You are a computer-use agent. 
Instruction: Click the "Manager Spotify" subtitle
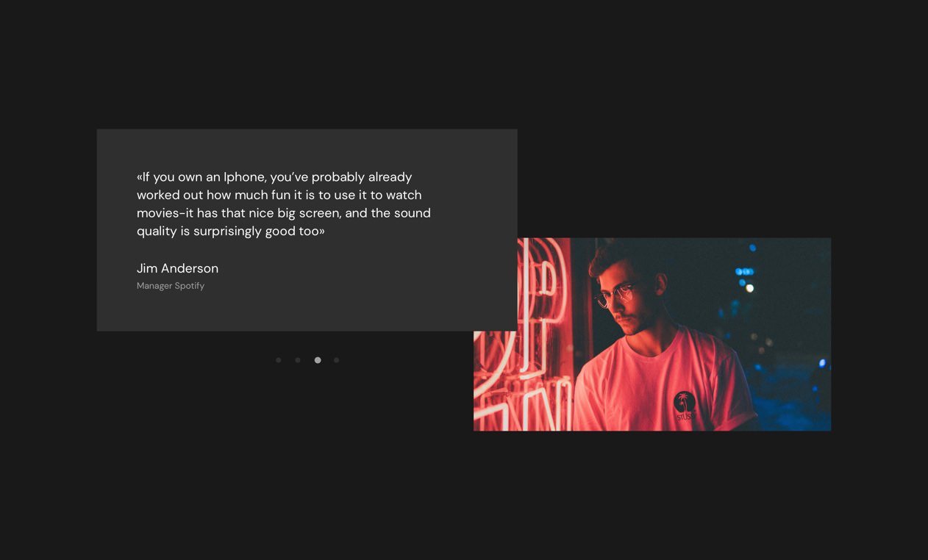pos(171,286)
